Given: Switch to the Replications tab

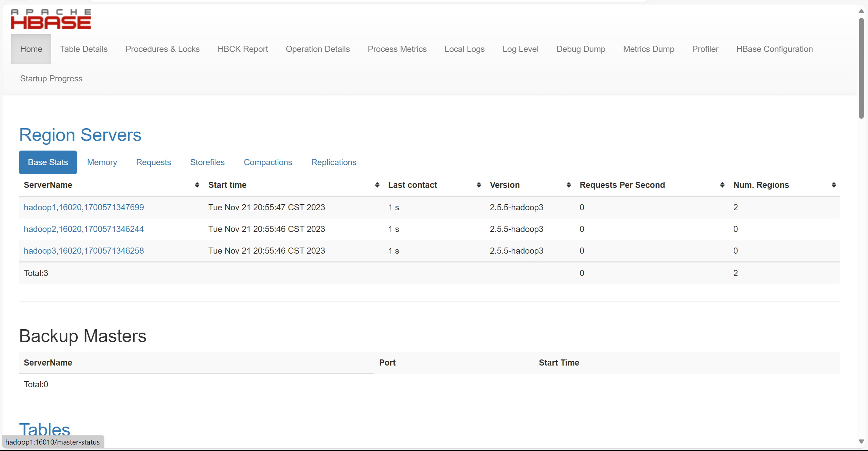Looking at the screenshot, I should (334, 162).
